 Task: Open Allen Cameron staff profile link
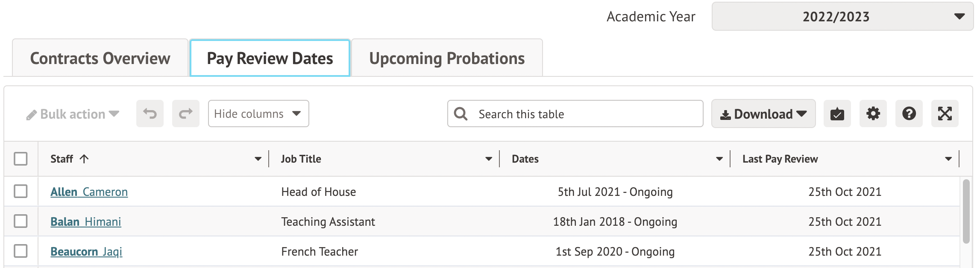tap(89, 192)
